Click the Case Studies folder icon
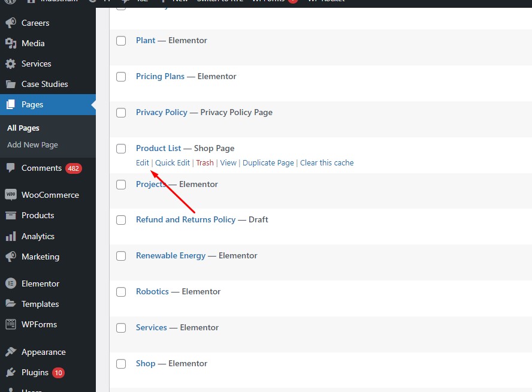Viewport: 532px width, 392px height. [x=11, y=84]
